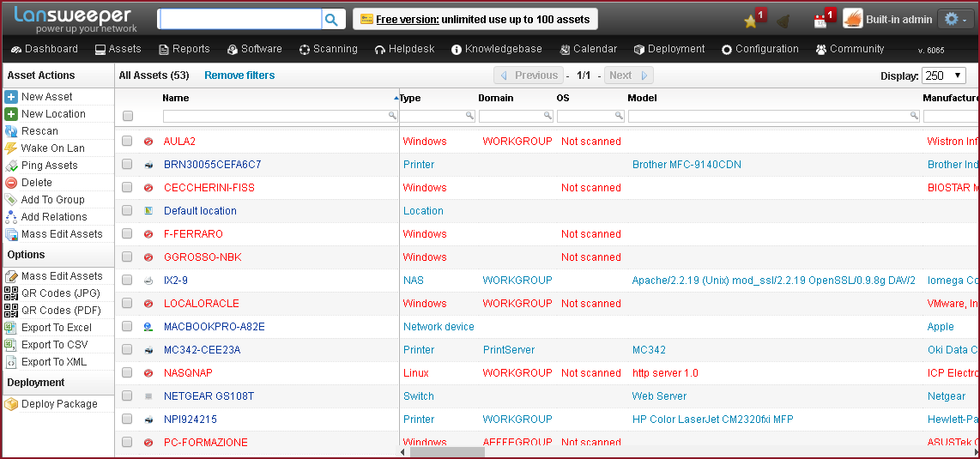Open the NPI924215 asset link
Viewport: 980px width, 459px height.
[x=190, y=419]
